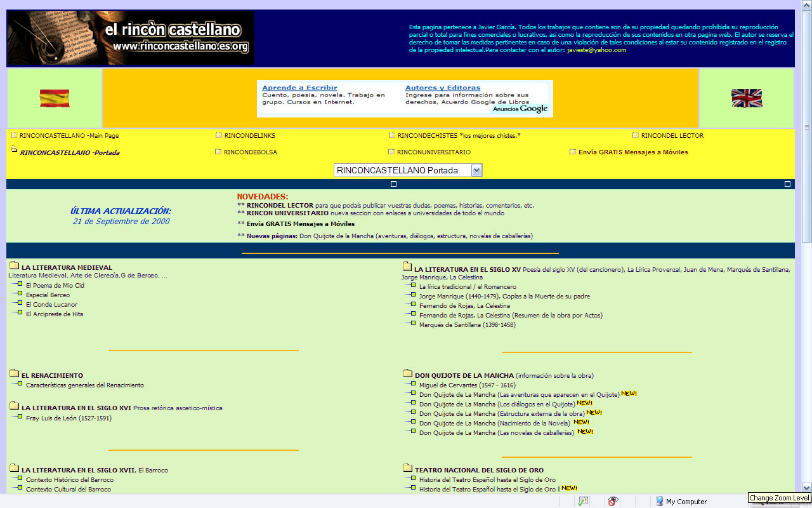Open the El Poema de Mio Cid link
Image resolution: width=812 pixels, height=508 pixels.
tap(55, 286)
